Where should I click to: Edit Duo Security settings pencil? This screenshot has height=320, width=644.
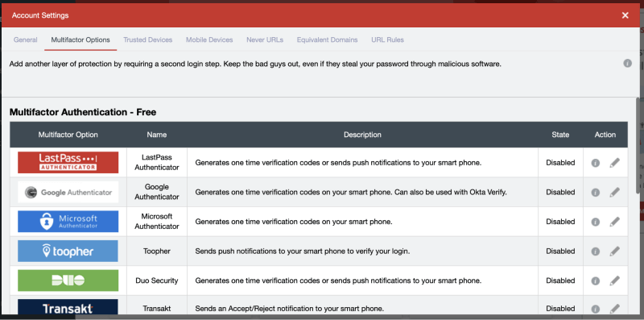click(614, 281)
